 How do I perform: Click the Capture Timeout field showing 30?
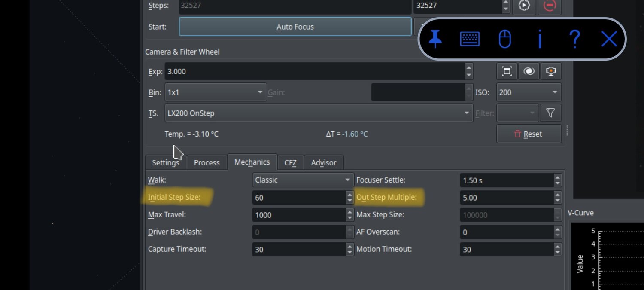pyautogui.click(x=299, y=249)
